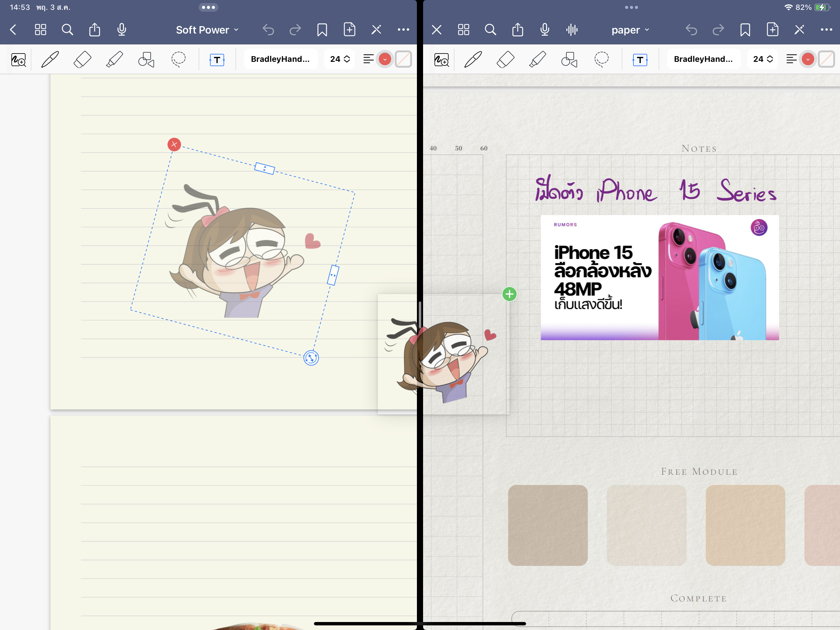Toggle bookmark in paper notebook
The width and height of the screenshot is (840, 630).
point(745,30)
